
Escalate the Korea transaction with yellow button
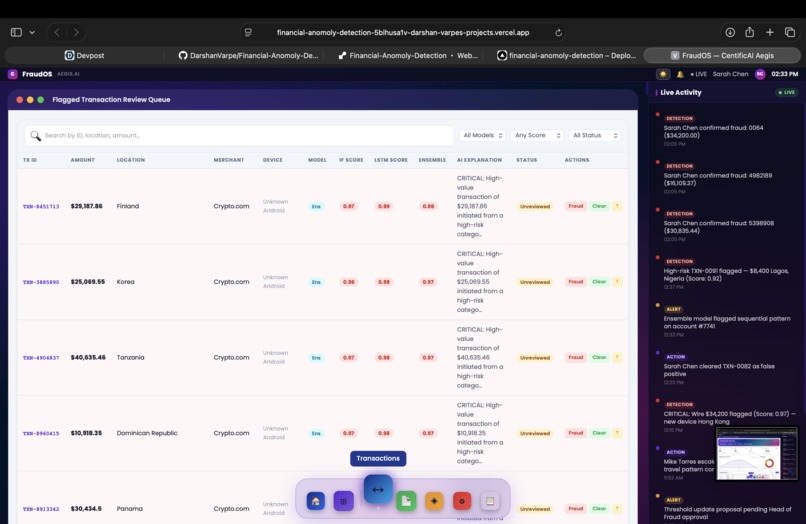point(617,282)
